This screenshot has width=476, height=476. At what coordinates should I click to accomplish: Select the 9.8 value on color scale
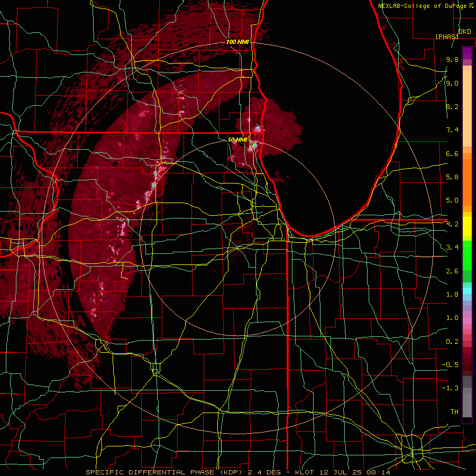[x=452, y=60]
